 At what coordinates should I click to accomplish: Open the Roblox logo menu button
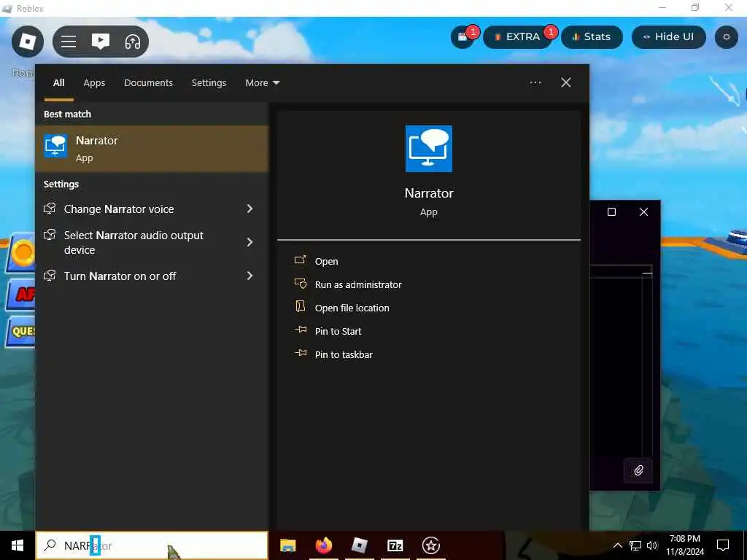pos(28,42)
